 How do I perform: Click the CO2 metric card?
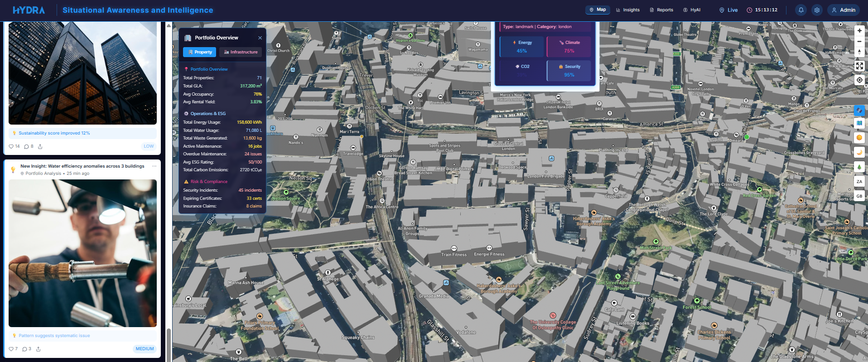pos(522,71)
